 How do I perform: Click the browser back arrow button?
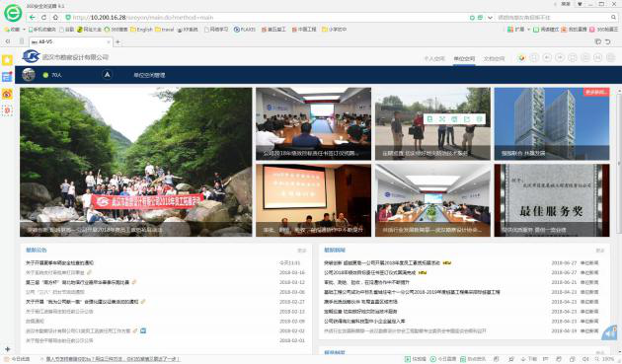pos(33,18)
